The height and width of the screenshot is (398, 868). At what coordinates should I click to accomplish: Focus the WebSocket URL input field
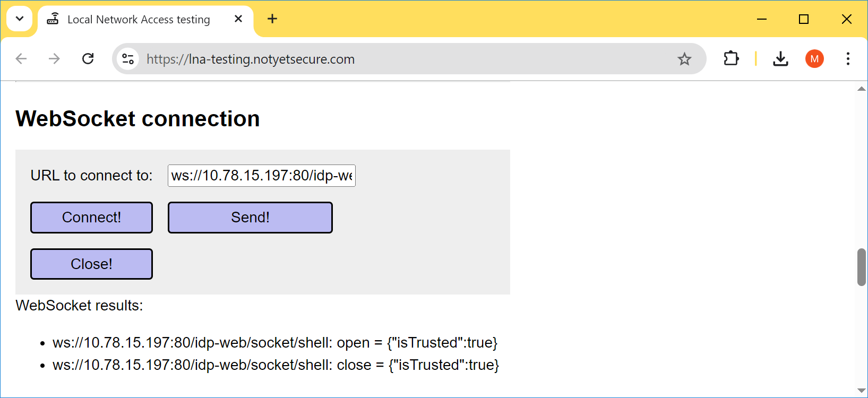tap(261, 176)
